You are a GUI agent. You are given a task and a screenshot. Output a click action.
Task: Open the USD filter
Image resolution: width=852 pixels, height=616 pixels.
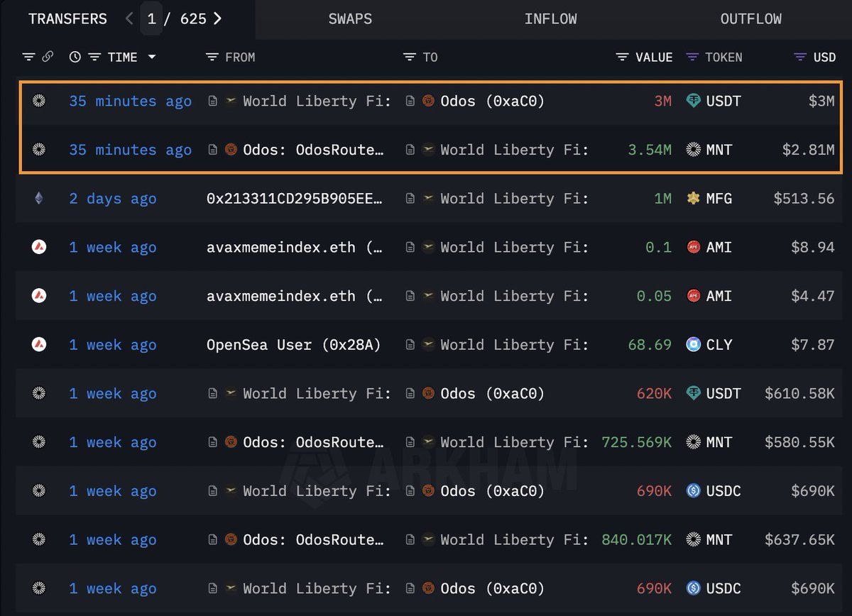pyautogui.click(x=800, y=57)
